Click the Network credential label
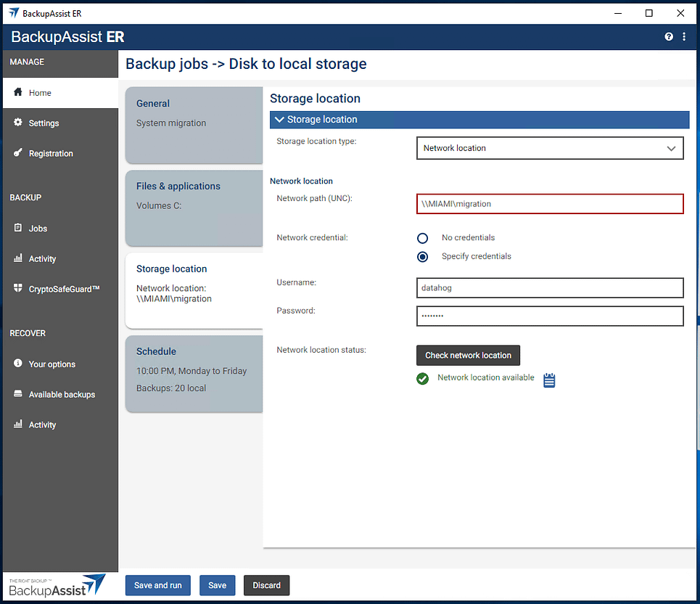This screenshot has height=604, width=700. pyautogui.click(x=312, y=237)
